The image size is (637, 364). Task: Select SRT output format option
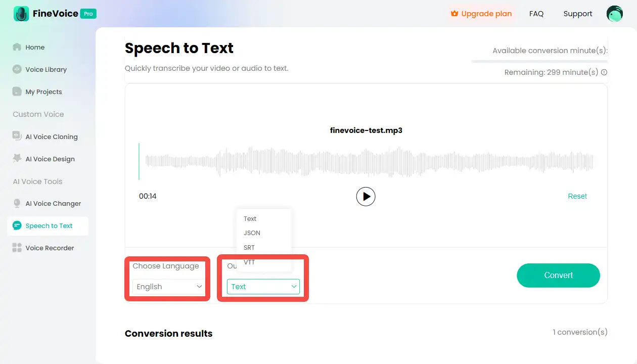(249, 248)
